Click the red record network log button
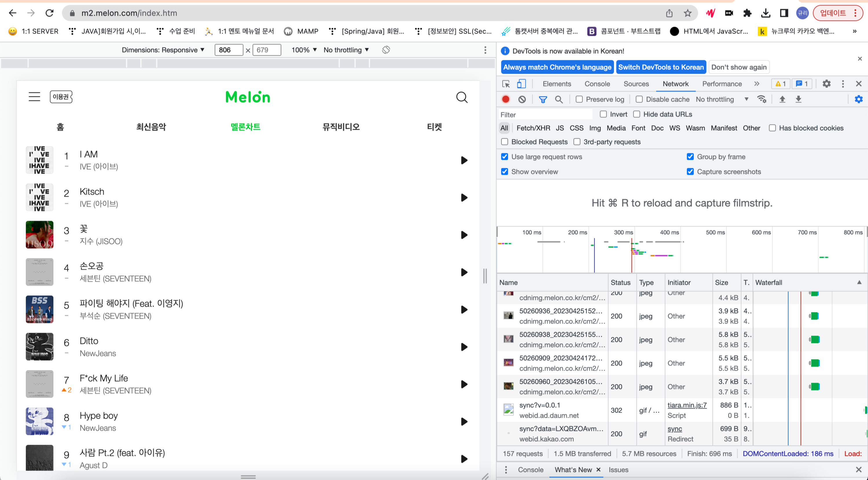This screenshot has width=868, height=480. point(505,99)
